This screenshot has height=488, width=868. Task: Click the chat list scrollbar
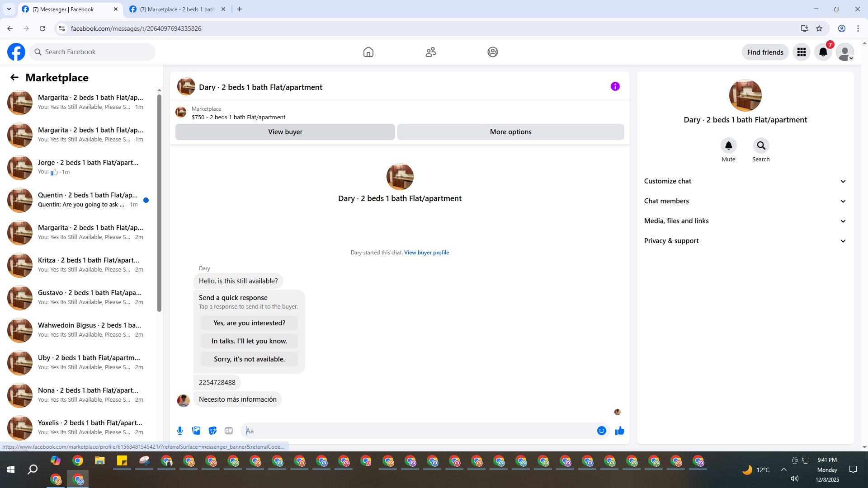[159, 203]
